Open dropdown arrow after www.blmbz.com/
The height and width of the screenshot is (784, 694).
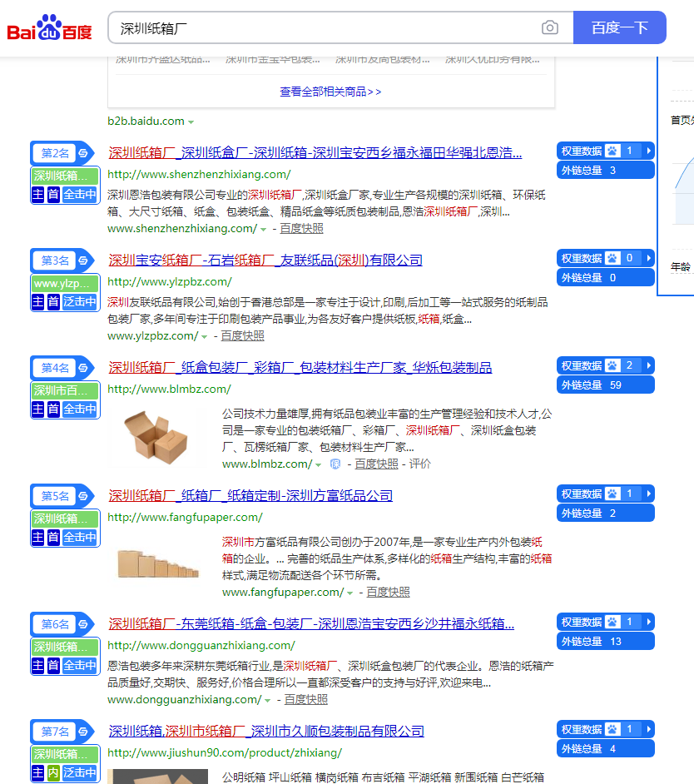(x=318, y=465)
